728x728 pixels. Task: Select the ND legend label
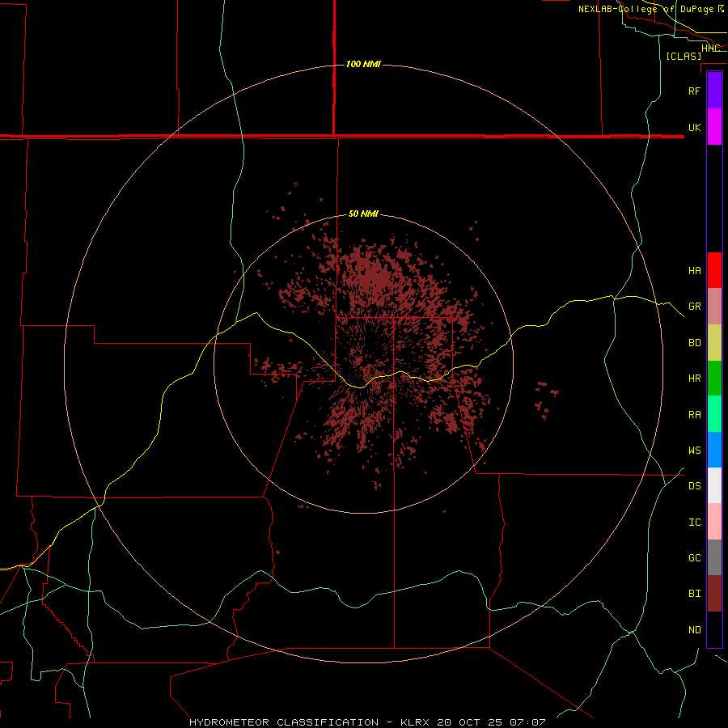coord(694,630)
